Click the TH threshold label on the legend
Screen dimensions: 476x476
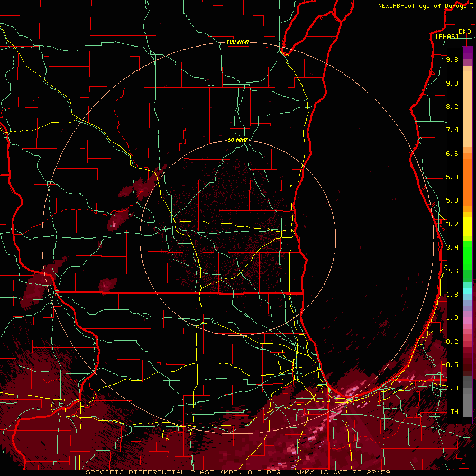(x=454, y=411)
